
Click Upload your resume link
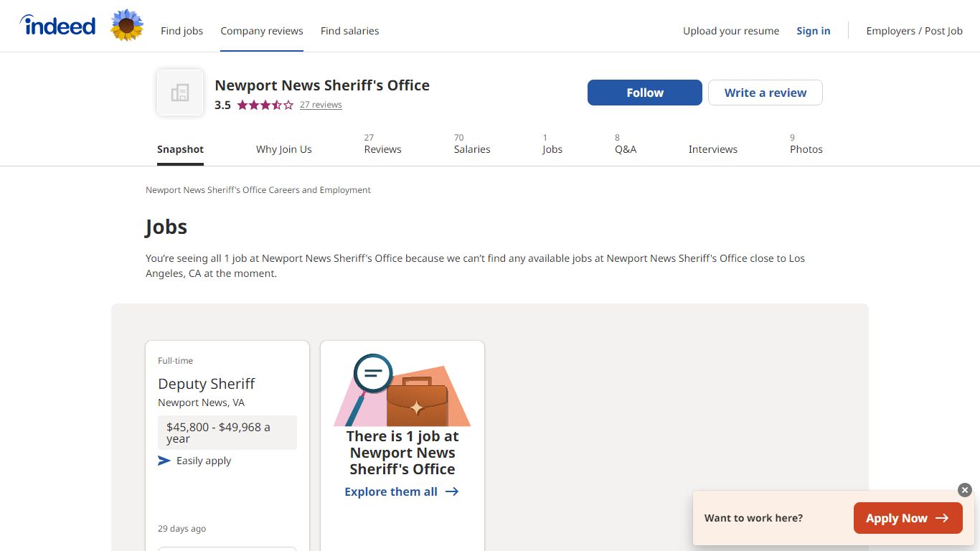click(x=731, y=31)
